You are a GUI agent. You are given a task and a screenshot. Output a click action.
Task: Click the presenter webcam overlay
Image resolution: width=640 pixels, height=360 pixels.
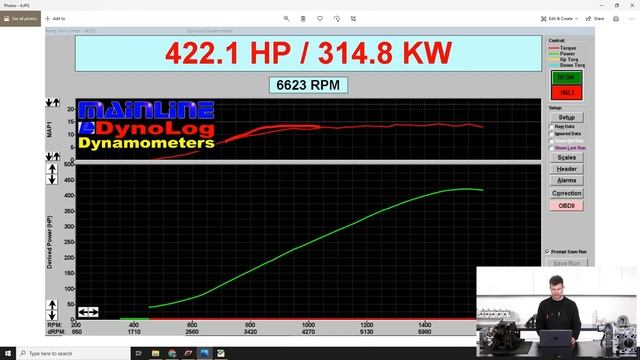556,312
